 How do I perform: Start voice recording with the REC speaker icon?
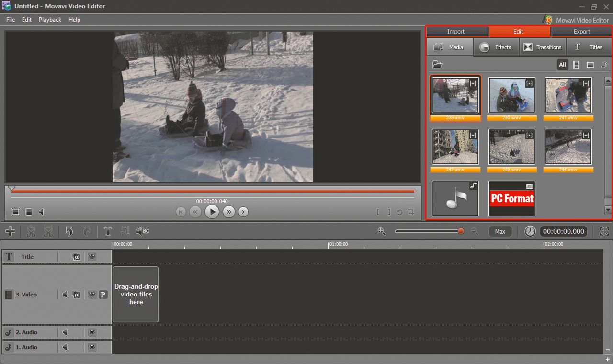click(x=142, y=231)
